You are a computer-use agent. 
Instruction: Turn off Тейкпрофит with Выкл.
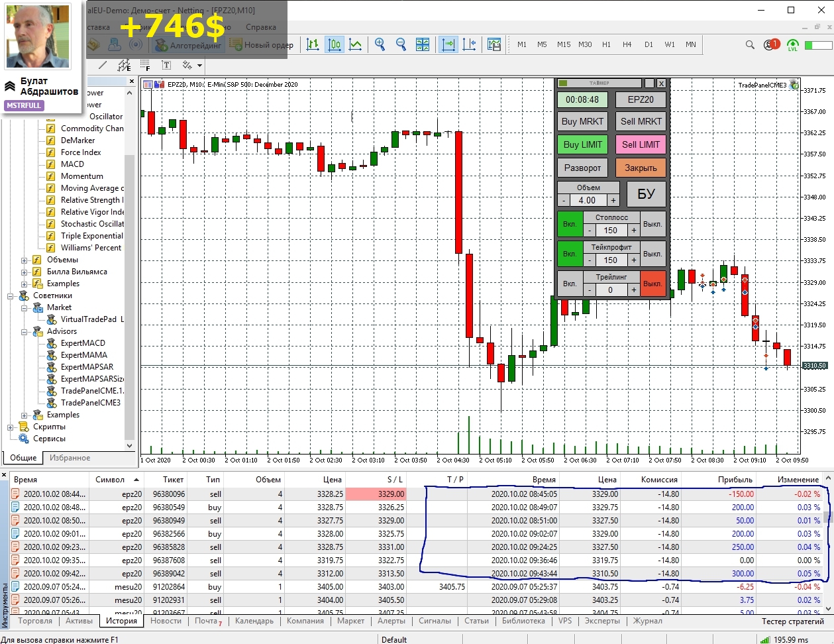point(652,254)
